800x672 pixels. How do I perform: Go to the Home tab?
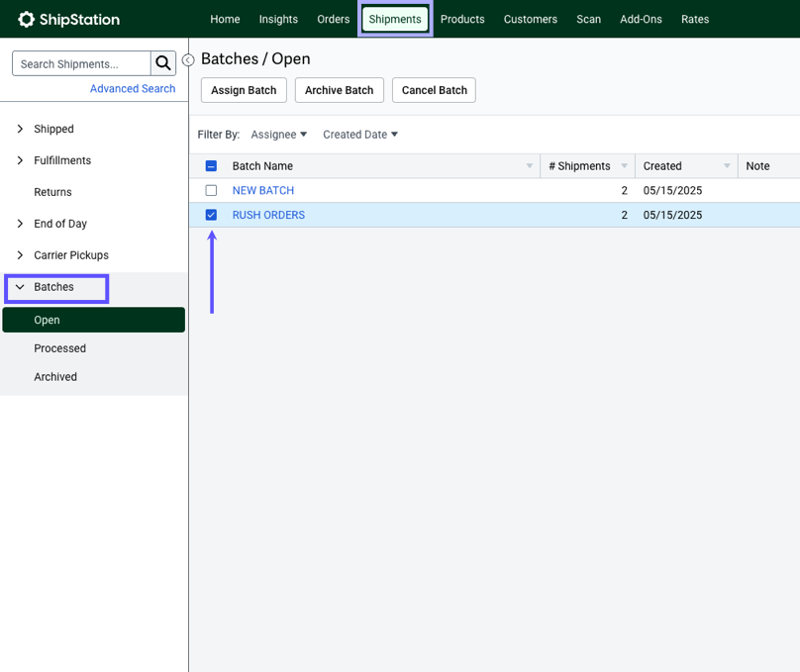click(x=225, y=19)
